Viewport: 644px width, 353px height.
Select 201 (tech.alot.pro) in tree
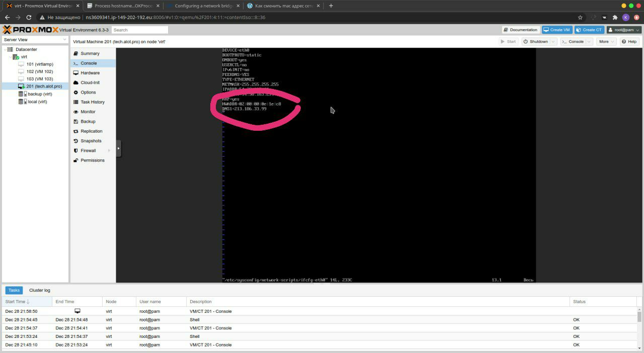click(x=44, y=86)
